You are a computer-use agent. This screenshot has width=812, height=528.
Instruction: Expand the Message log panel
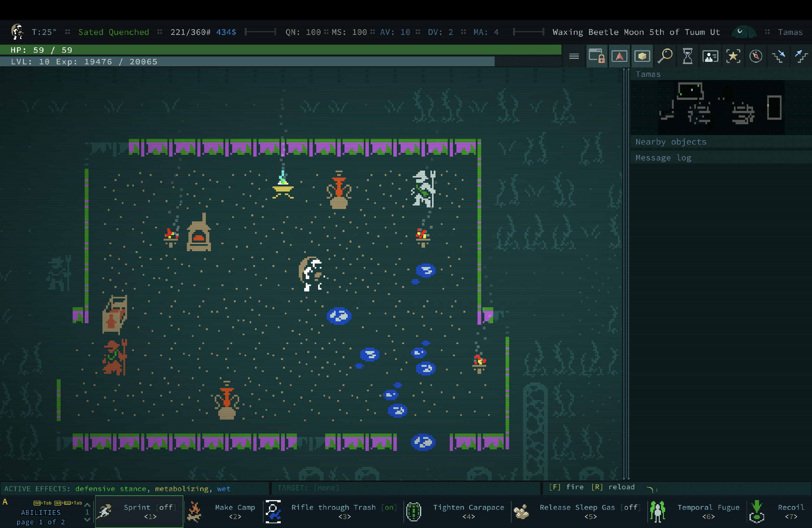[663, 157]
